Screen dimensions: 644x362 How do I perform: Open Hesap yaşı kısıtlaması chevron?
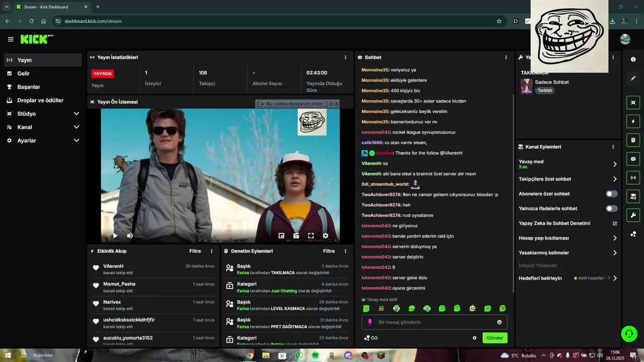point(615,238)
